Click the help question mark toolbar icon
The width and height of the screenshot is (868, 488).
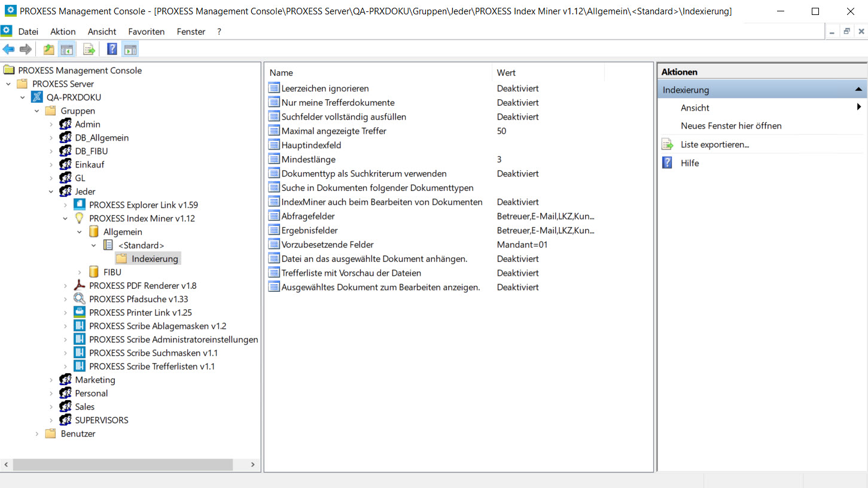pos(112,49)
